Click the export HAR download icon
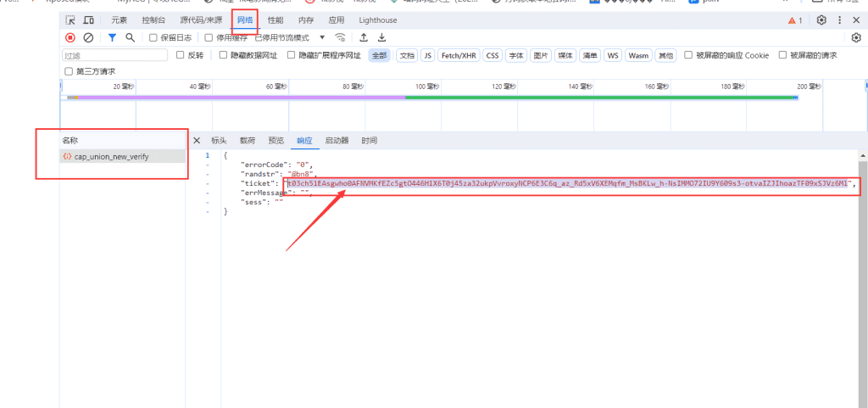Viewport: 868px width, 408px height. click(x=381, y=37)
